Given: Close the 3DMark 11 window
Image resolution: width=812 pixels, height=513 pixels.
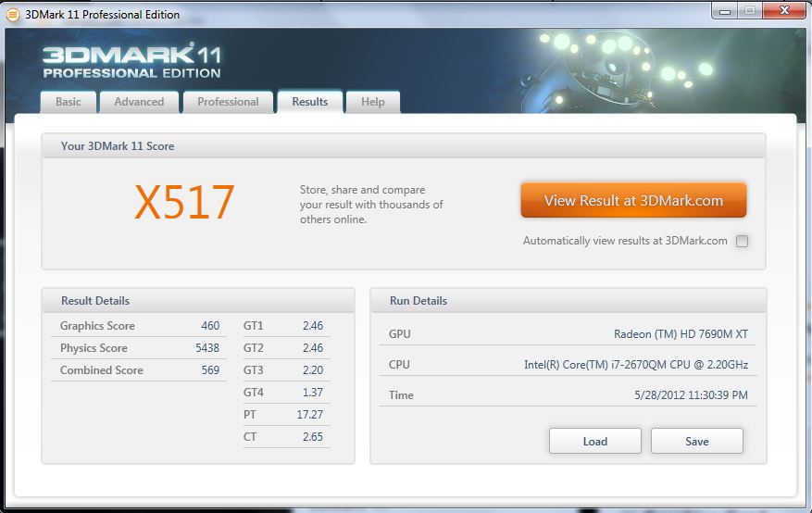Looking at the screenshot, I should pos(783,11).
